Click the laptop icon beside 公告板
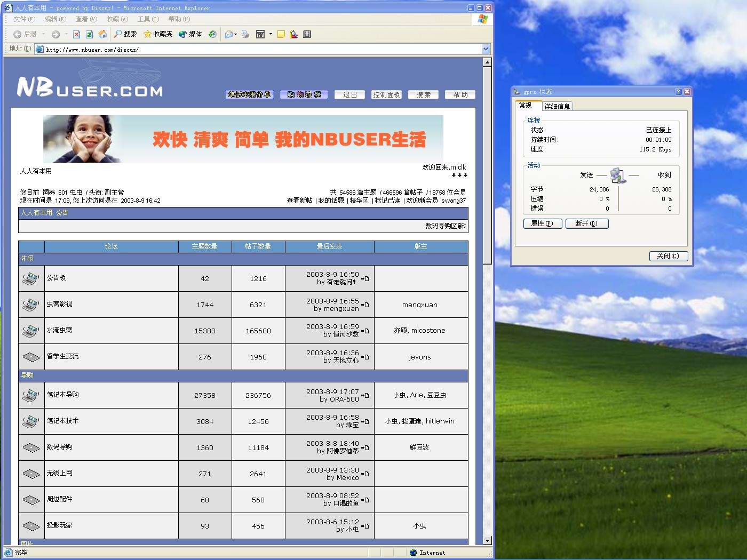Screen dimensions: 747x560 31,278
